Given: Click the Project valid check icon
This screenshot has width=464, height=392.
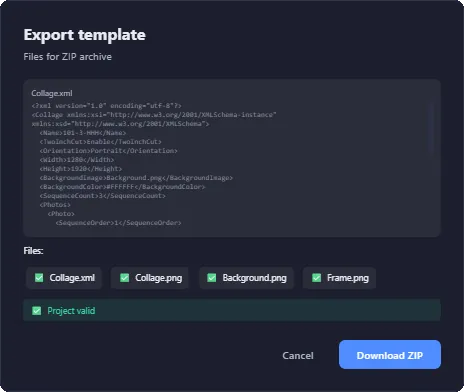Looking at the screenshot, I should tap(37, 311).
